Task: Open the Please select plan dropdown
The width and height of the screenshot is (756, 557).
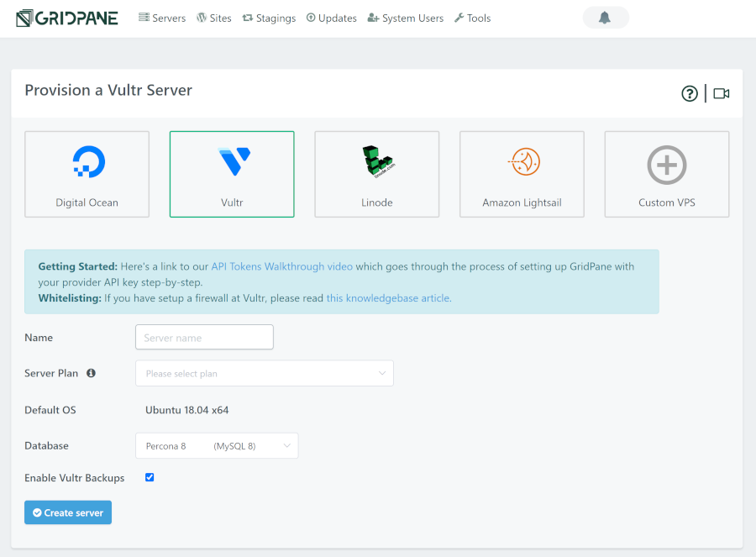Action: click(265, 373)
